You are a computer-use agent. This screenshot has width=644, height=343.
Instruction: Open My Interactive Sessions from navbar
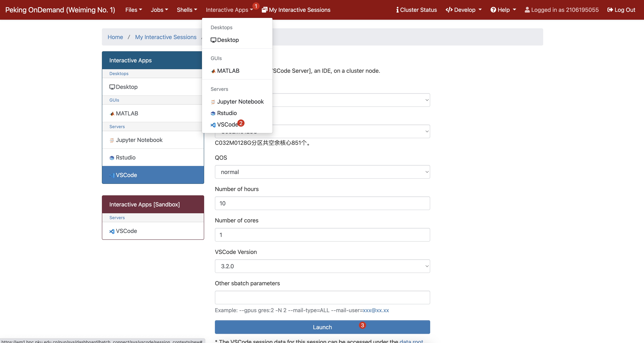(296, 10)
